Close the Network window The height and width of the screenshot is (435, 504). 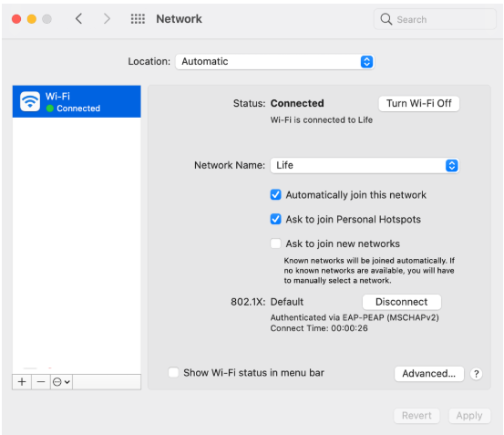click(16, 19)
